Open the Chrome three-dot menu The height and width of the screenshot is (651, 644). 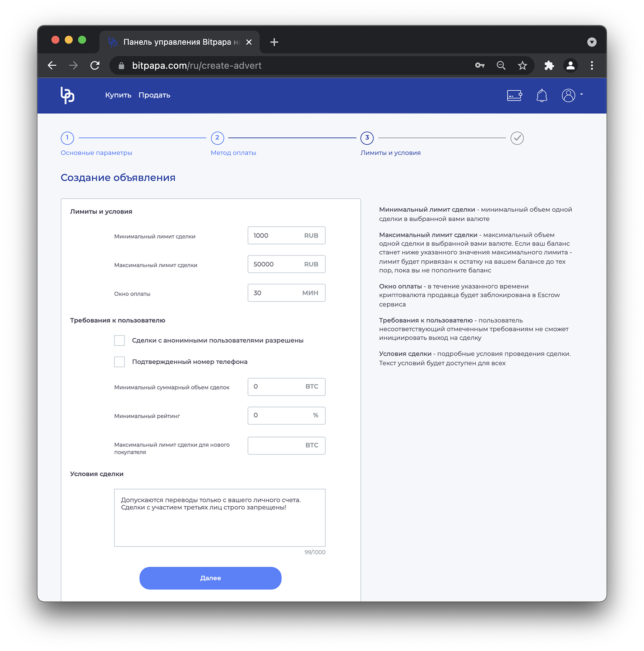[x=592, y=65]
